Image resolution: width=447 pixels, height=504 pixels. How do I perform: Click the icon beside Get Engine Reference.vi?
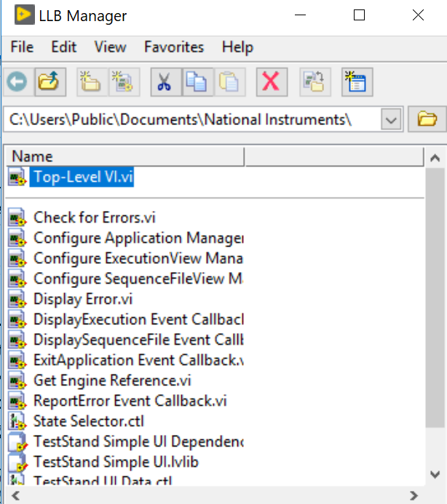click(17, 380)
